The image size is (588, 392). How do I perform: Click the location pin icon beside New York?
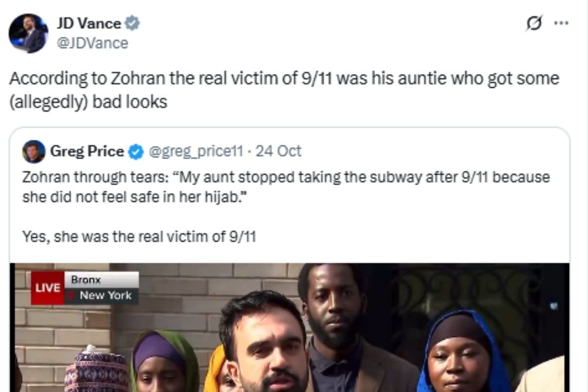[x=72, y=295]
